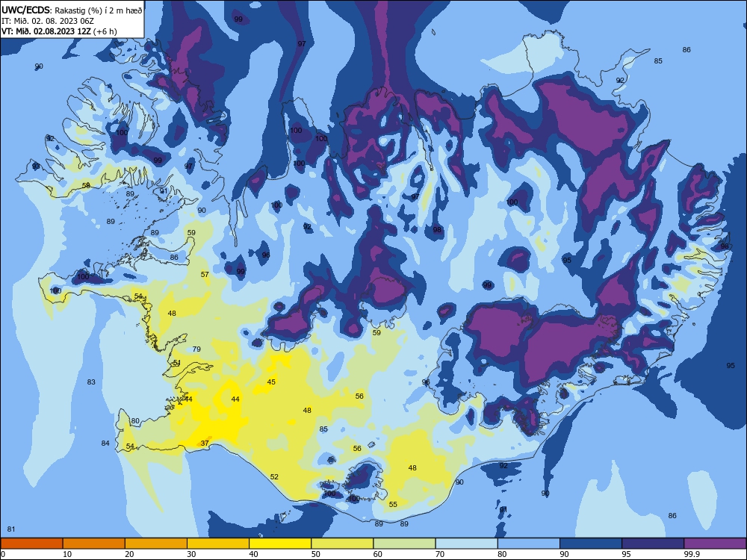The width and height of the screenshot is (747, 560).
Task: Select the 80–90% light blue legend swatch
Action: (529, 544)
